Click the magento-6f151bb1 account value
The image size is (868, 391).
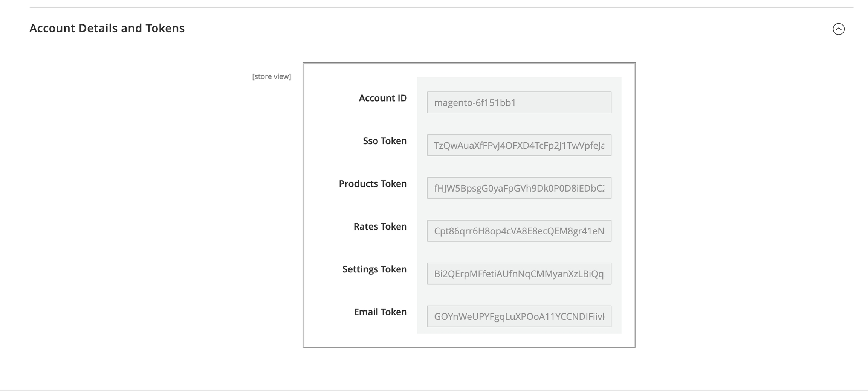tap(475, 103)
